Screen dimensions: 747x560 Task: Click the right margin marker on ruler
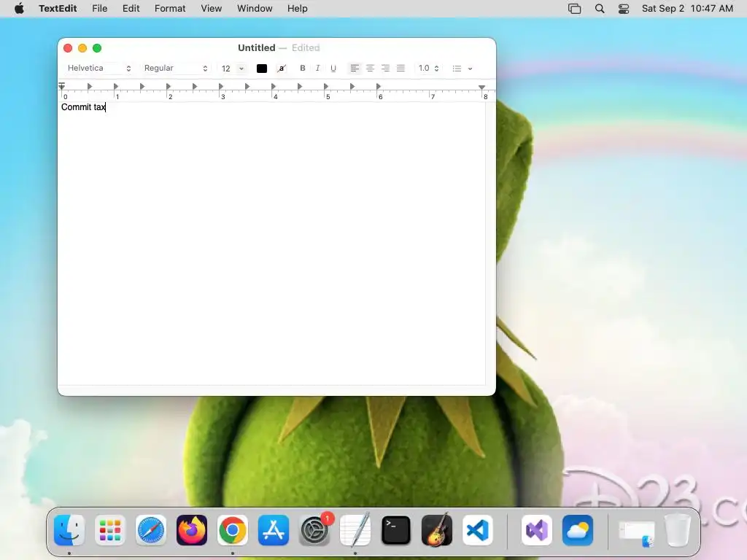click(481, 87)
